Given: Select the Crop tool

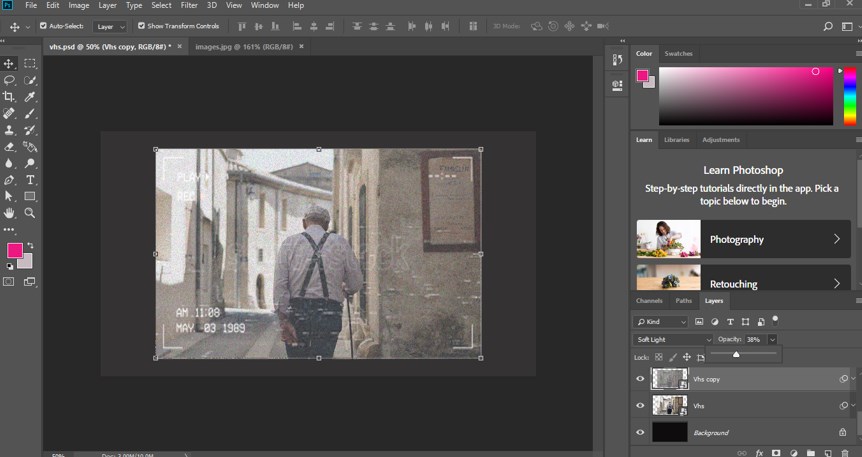Looking at the screenshot, I should [9, 96].
